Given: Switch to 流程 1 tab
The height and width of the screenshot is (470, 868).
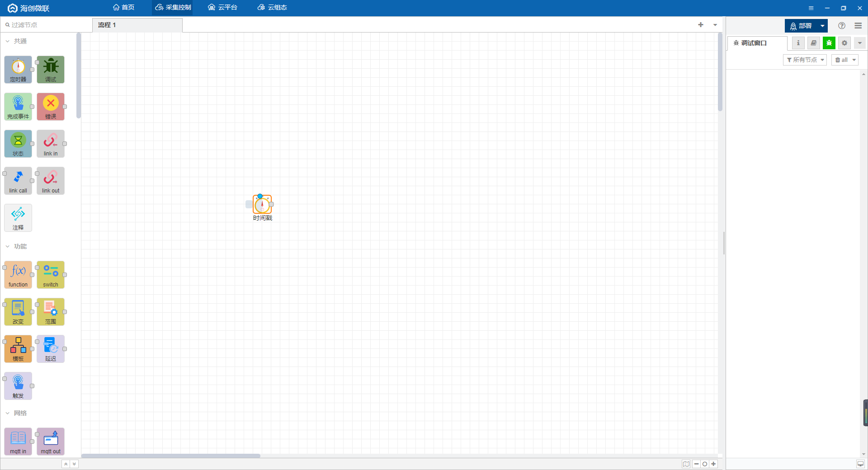Looking at the screenshot, I should coord(137,25).
